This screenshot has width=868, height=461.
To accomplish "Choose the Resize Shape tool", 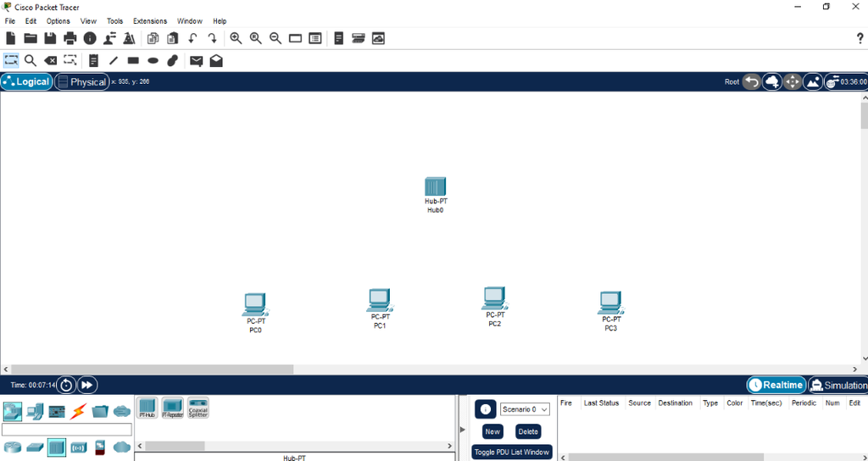I will [70, 60].
